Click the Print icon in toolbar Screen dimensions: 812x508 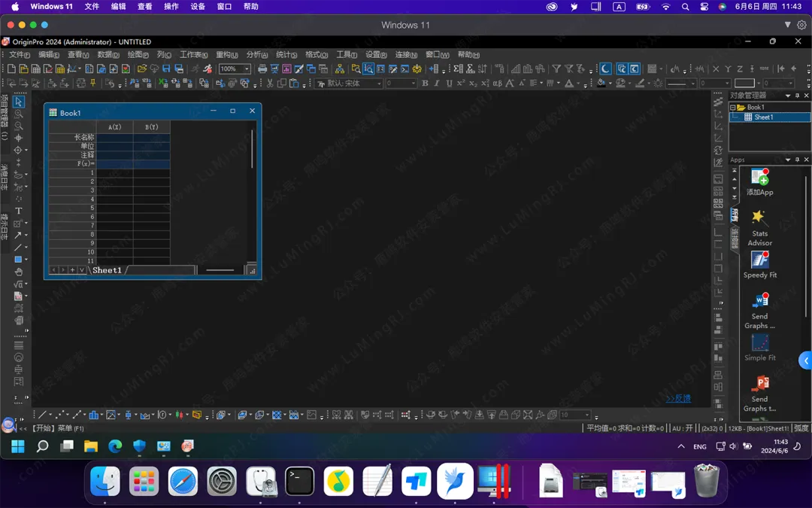click(x=262, y=69)
